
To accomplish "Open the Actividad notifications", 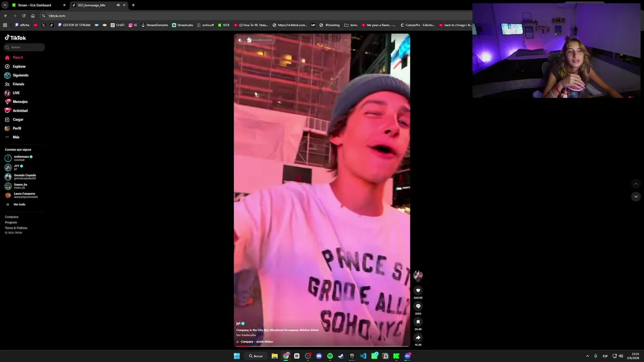I will point(16,111).
